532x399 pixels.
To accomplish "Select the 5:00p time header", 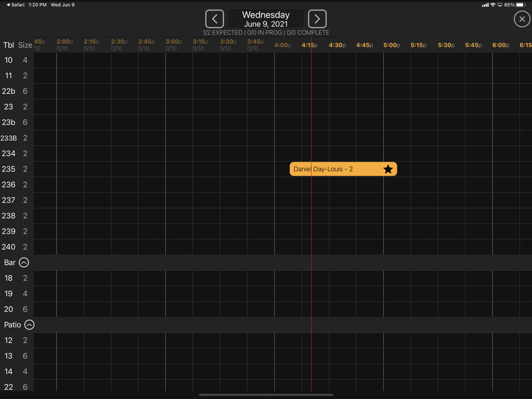I will click(x=392, y=45).
